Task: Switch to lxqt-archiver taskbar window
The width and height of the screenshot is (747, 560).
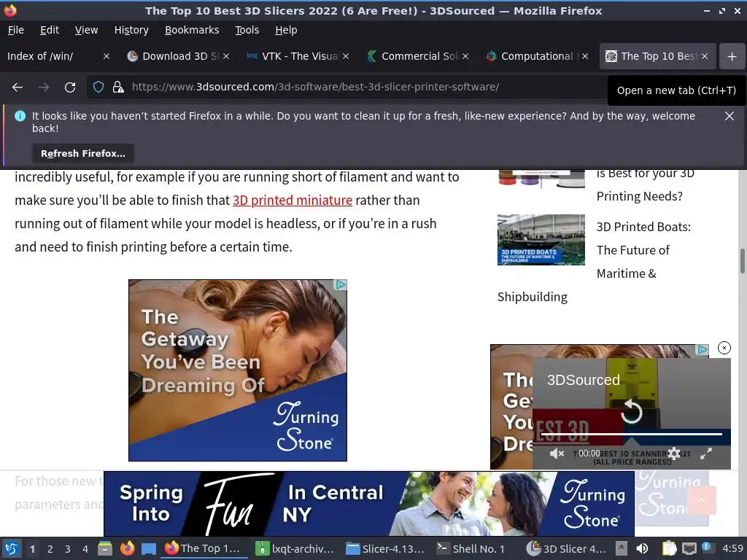Action: click(295, 549)
